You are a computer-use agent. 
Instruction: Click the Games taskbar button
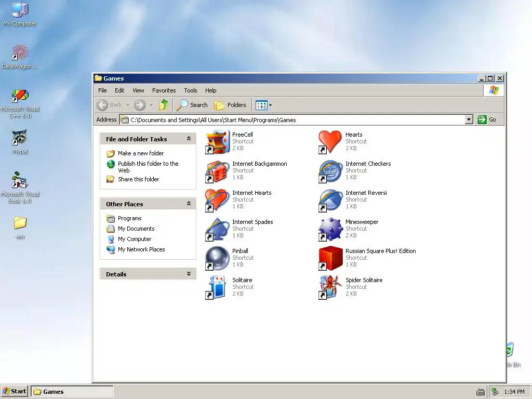tap(72, 392)
